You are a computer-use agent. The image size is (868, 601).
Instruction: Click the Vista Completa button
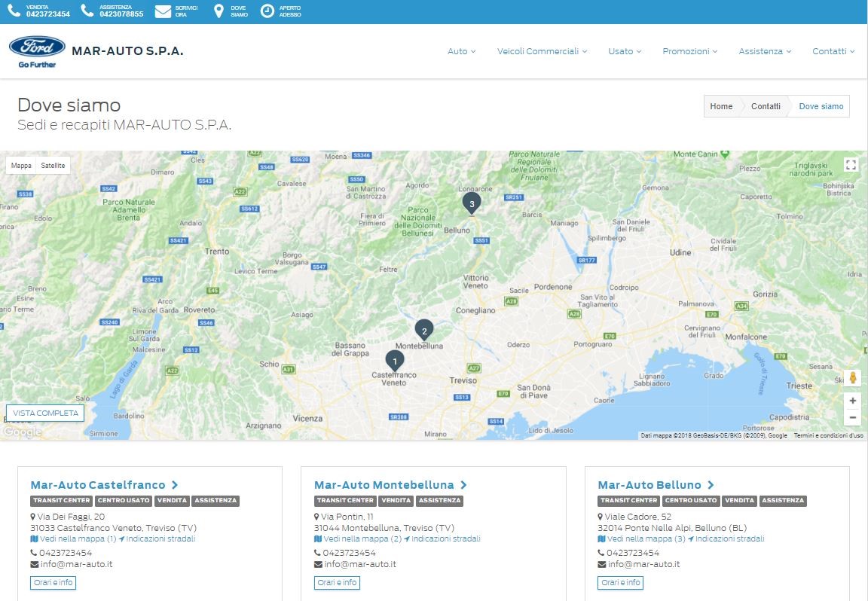click(45, 413)
